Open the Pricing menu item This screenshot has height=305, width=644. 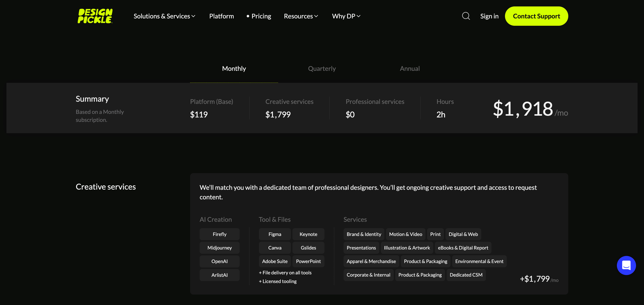pyautogui.click(x=261, y=16)
